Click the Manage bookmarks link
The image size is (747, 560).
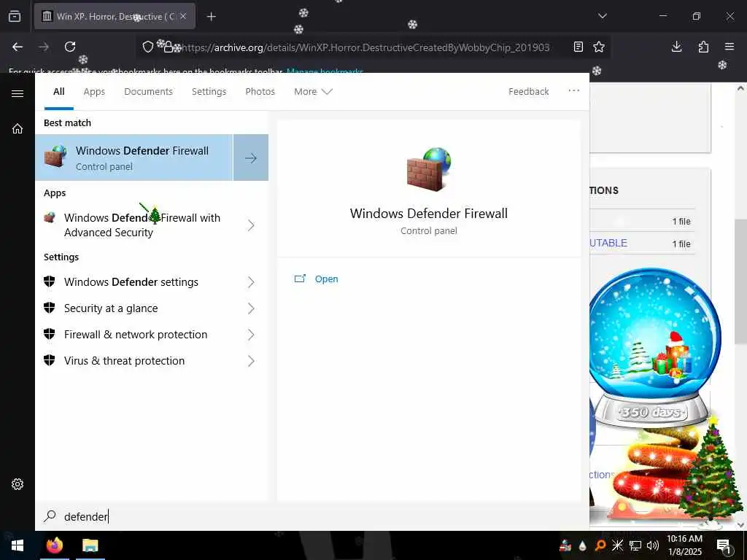click(x=325, y=71)
